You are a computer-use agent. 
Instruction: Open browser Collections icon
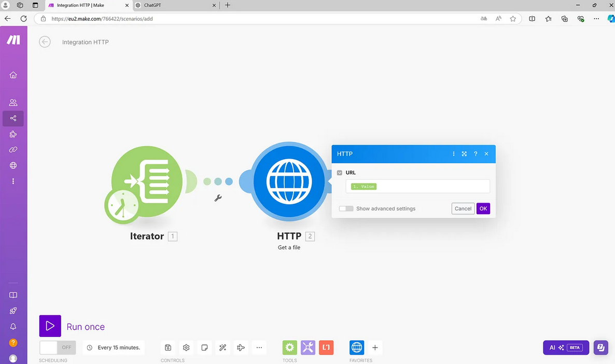[x=564, y=19]
